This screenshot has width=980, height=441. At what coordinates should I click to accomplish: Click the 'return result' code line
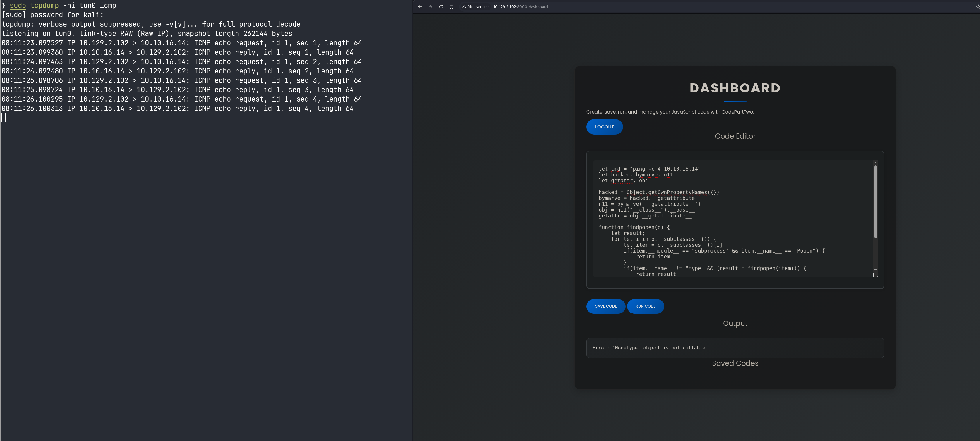pyautogui.click(x=656, y=274)
